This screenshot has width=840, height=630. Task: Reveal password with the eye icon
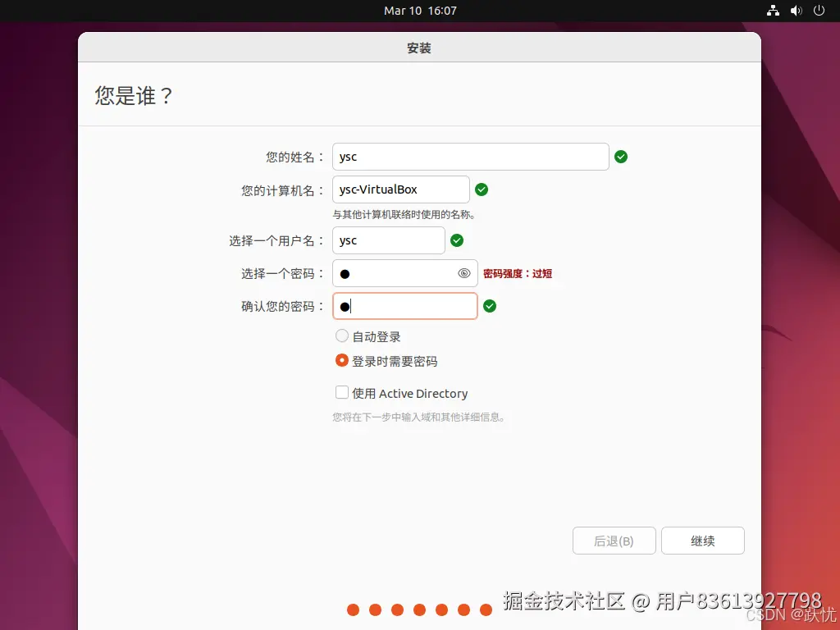(x=464, y=273)
